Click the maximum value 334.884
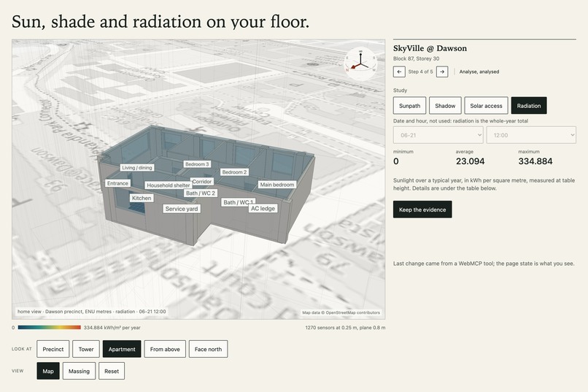Image resolution: width=588 pixels, height=392 pixels. [x=535, y=161]
